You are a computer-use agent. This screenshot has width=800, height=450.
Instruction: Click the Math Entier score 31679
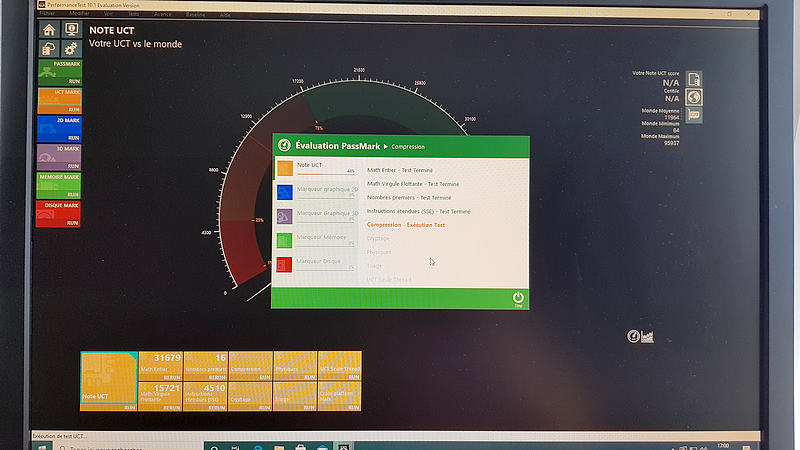(167, 358)
